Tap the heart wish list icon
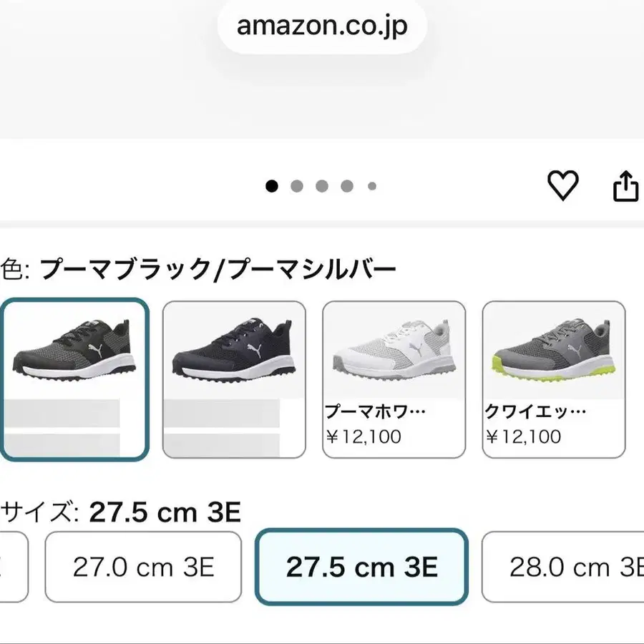This screenshot has height=644, width=644. 562,186
